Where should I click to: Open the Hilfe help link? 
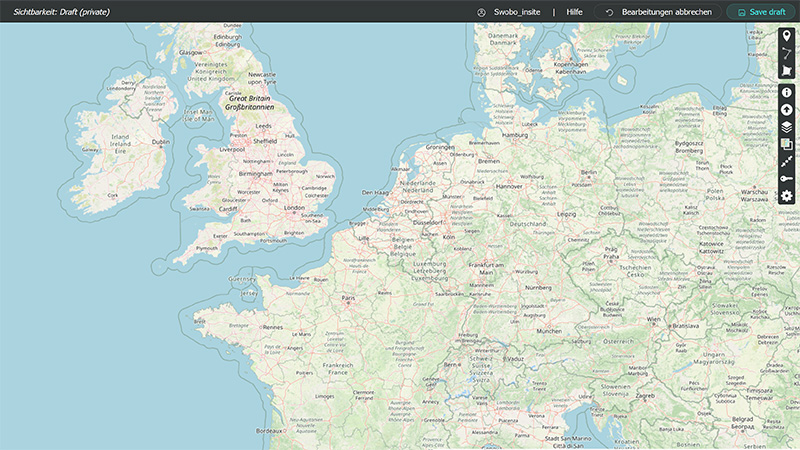point(574,12)
